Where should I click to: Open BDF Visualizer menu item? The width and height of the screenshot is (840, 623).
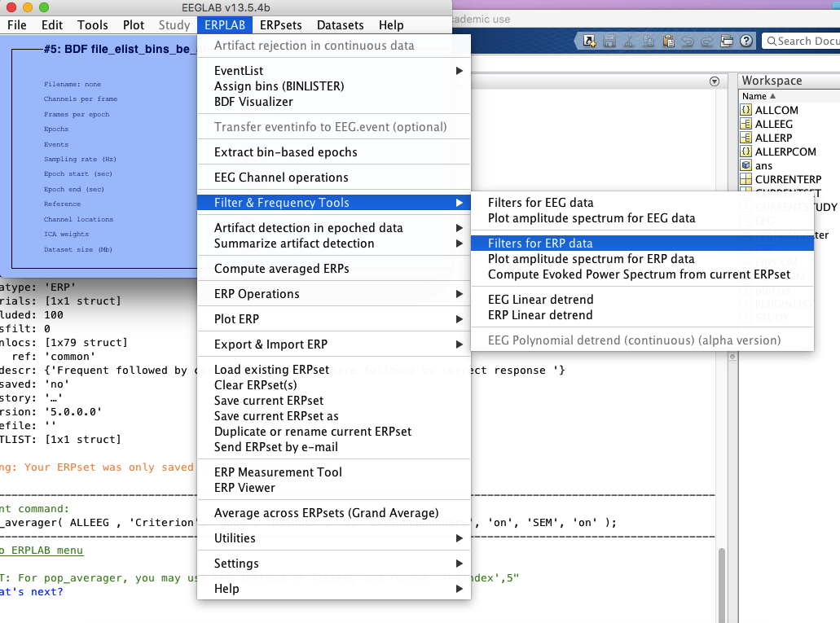click(x=334, y=102)
